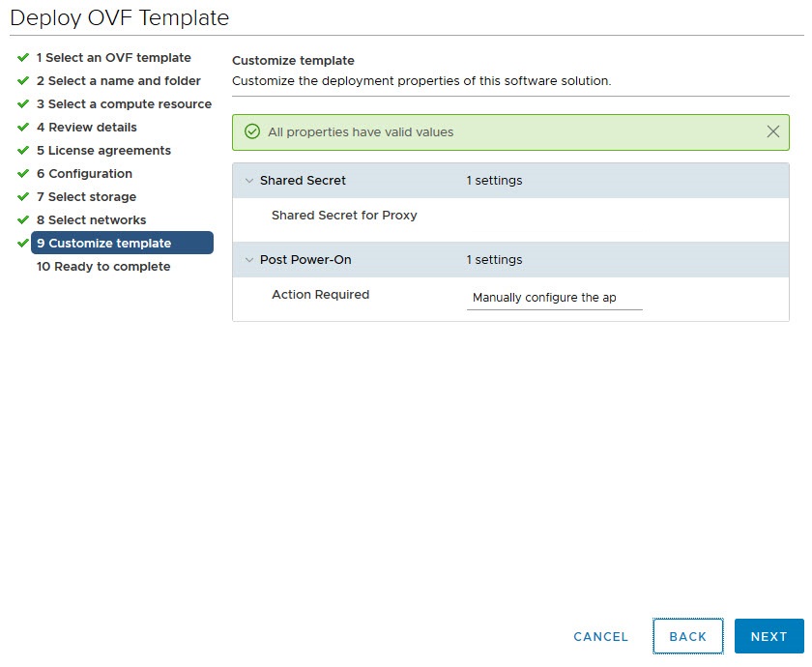Click the Shared Secret for Proxy row
Viewport: 812px width, 667px height.
click(x=344, y=216)
